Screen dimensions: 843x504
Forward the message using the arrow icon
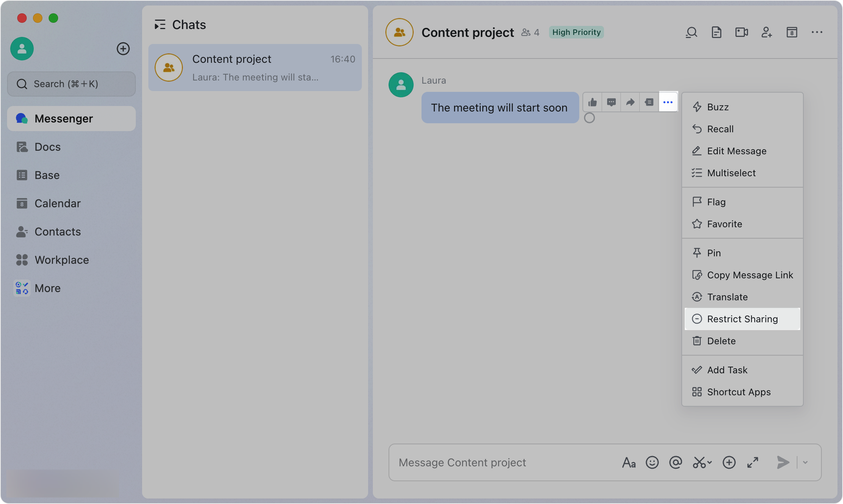pos(630,102)
